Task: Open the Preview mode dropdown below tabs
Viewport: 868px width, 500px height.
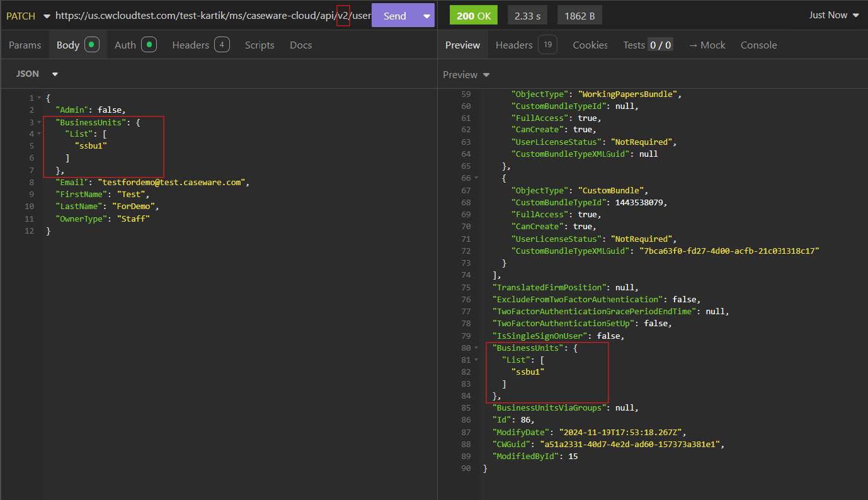Action: point(466,74)
